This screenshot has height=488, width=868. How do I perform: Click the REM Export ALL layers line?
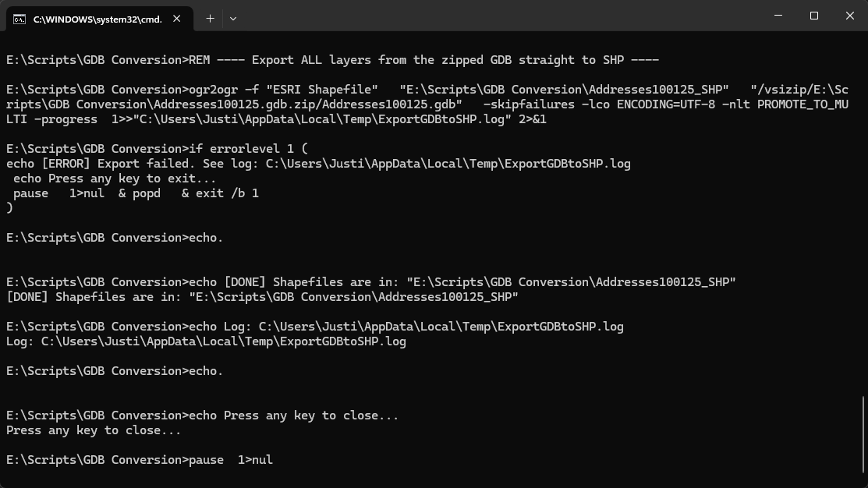pyautogui.click(x=332, y=60)
